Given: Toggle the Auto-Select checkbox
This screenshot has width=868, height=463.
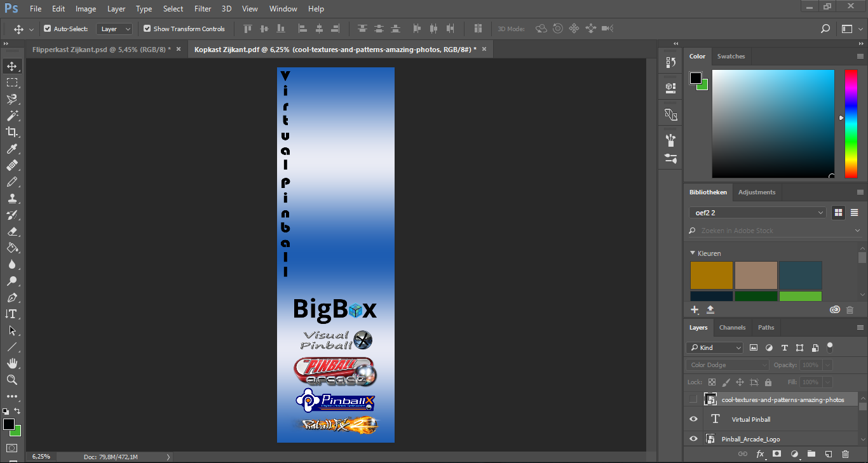Looking at the screenshot, I should click(47, 29).
